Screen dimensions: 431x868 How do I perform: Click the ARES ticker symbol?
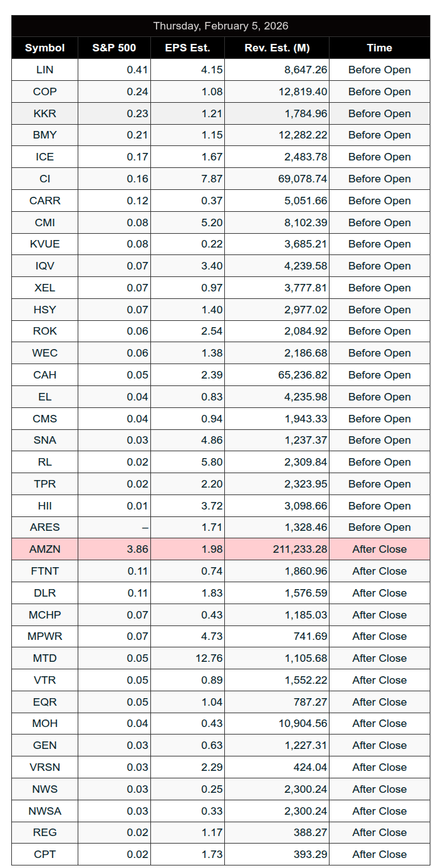44,527
